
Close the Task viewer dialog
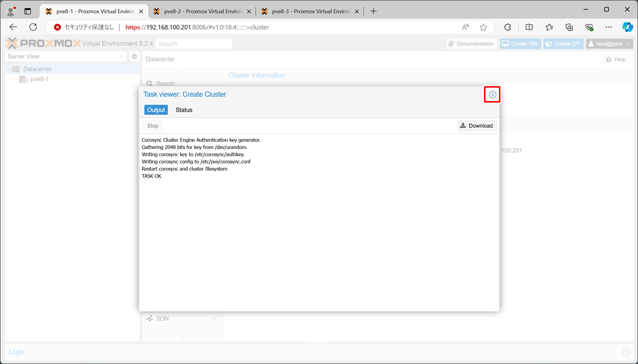coord(492,95)
